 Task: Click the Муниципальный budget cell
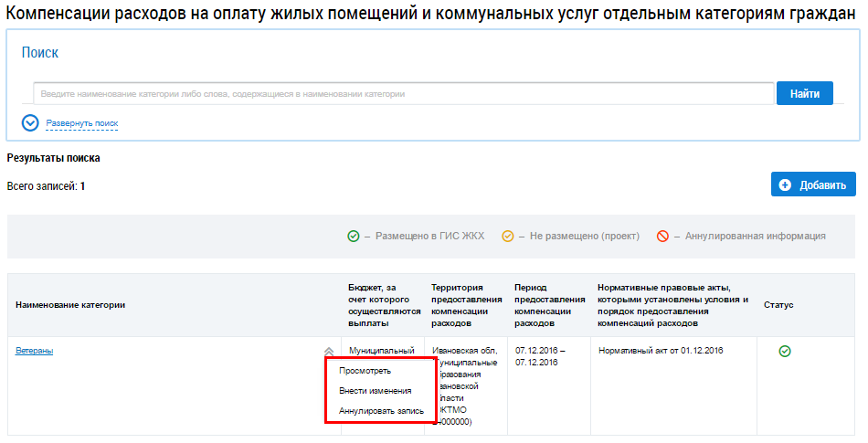pyautogui.click(x=382, y=350)
